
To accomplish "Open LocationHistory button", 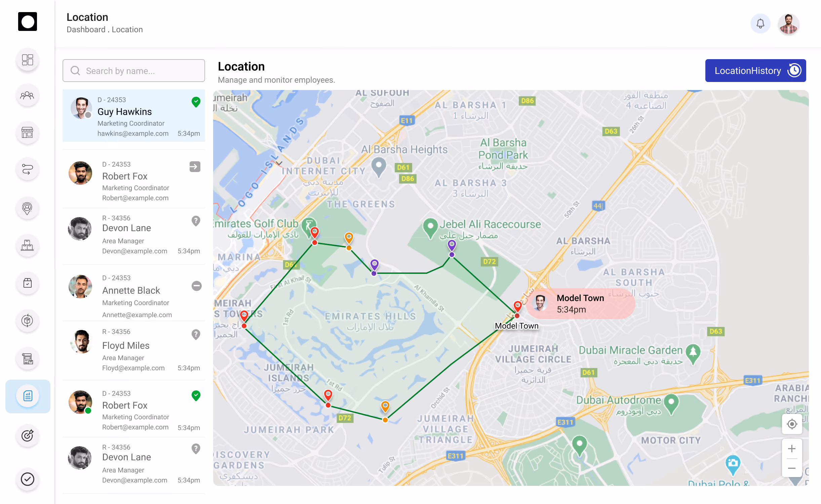I will coord(755,71).
